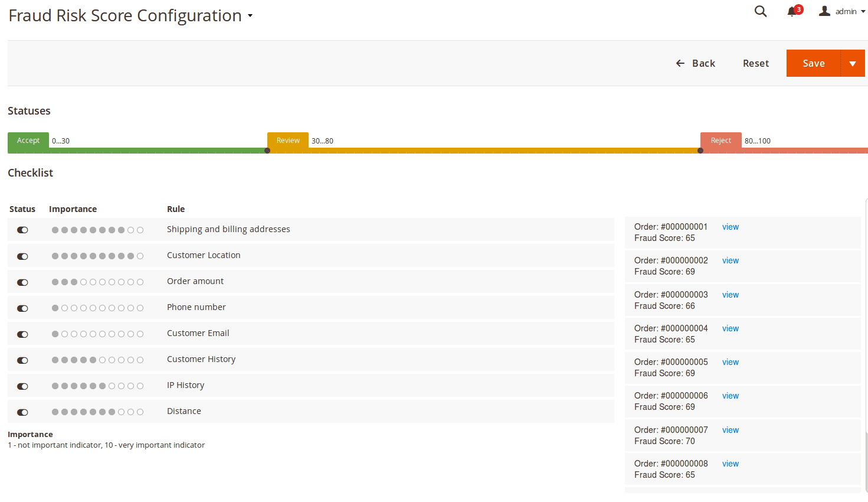Viewport: 868px width, 502px height.
Task: Expand the Fraud Risk Score Configuration title dropdown
Action: pos(250,16)
